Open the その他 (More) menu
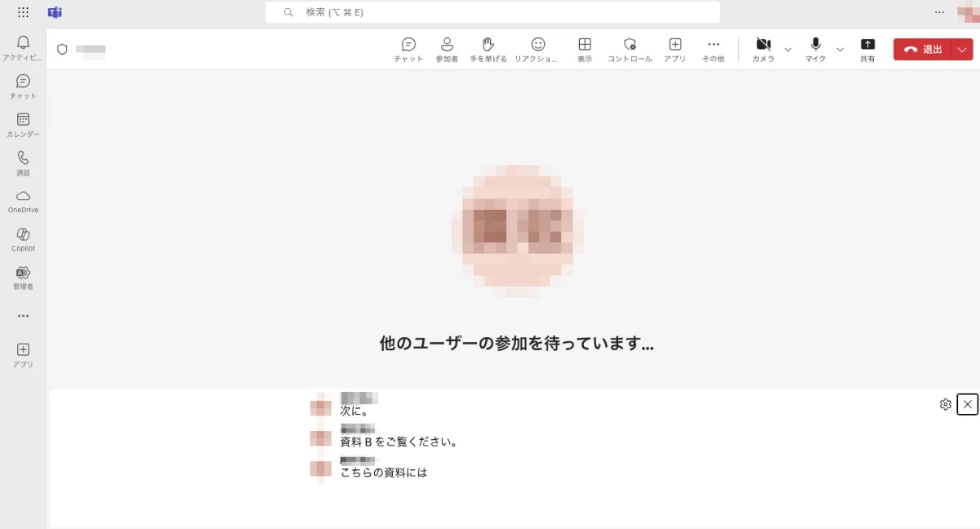The width and height of the screenshot is (980, 529). (713, 49)
